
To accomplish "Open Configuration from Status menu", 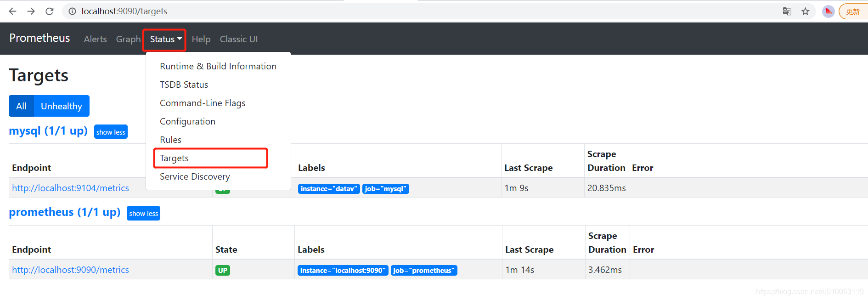I will (x=218, y=121).
